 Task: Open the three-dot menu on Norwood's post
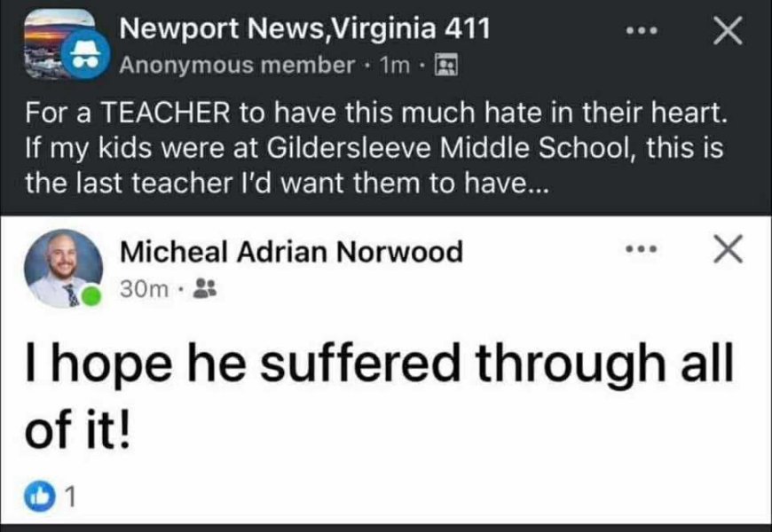point(641,249)
